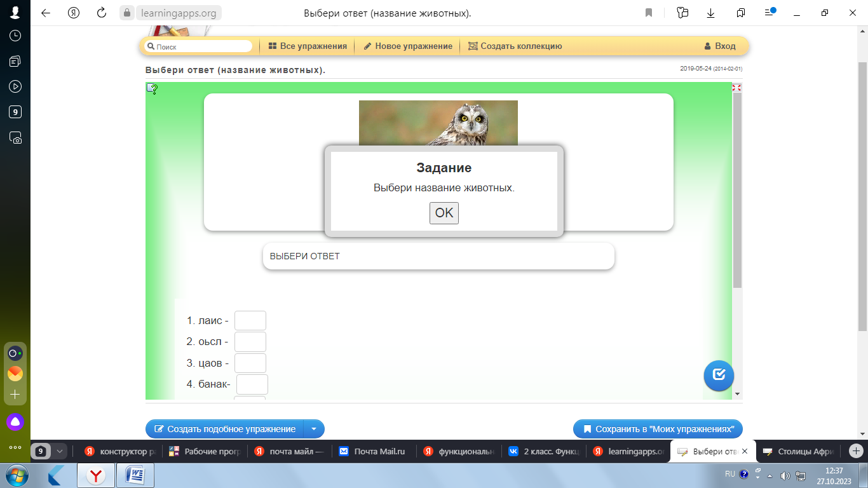868x488 pixels.
Task: Open Все упражнения menu item
Action: (308, 46)
